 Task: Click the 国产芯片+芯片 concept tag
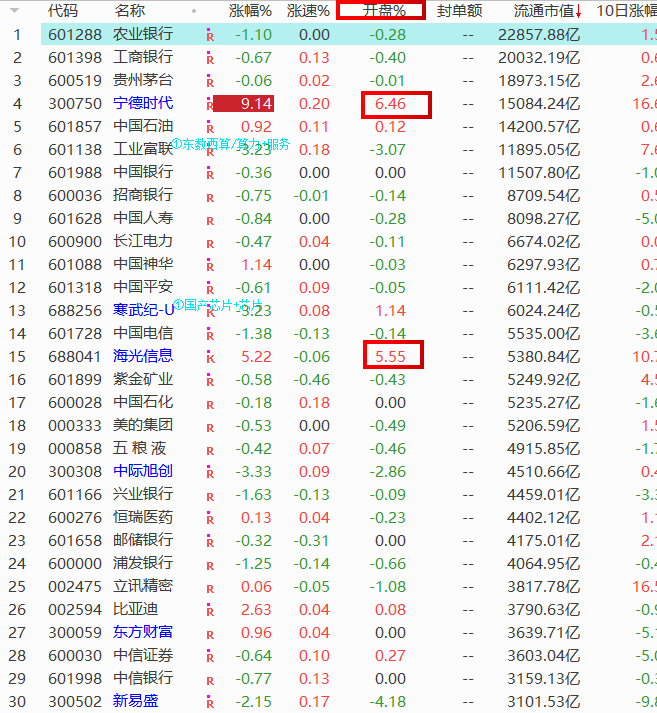pyautogui.click(x=218, y=304)
